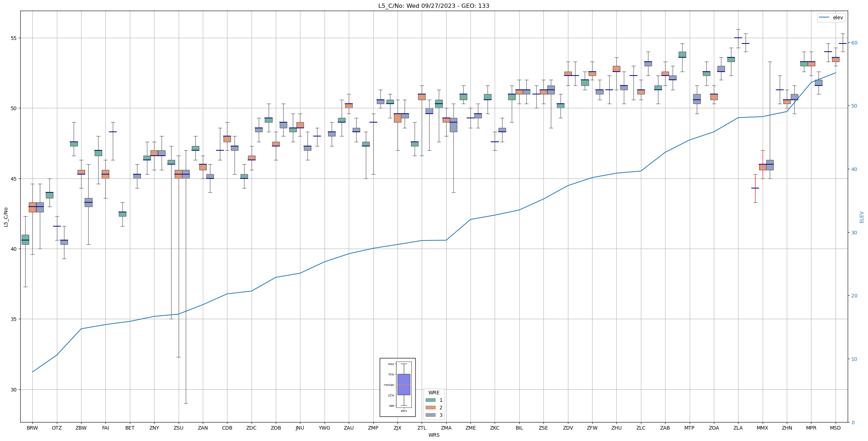This screenshot has width=868, height=441.
Task: Click the 60 tick on right axis
Action: coord(854,43)
